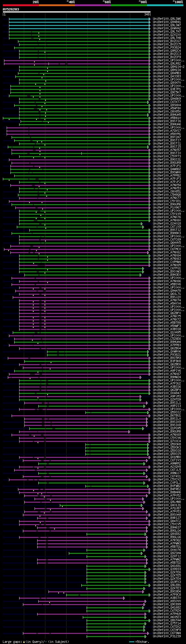Viewport: 186px width, 644px height.
Task: Click the white query sequence bar
Action: 76,12
